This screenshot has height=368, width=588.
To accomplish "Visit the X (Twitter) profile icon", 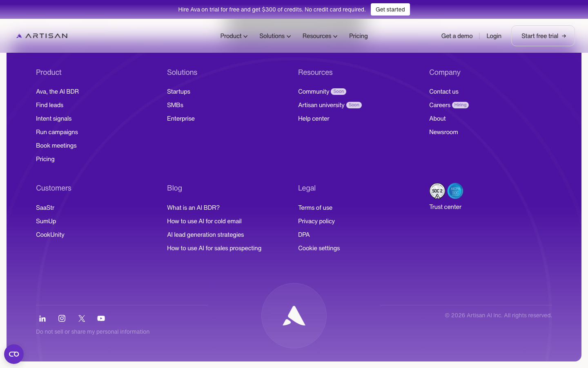I will coord(82,319).
